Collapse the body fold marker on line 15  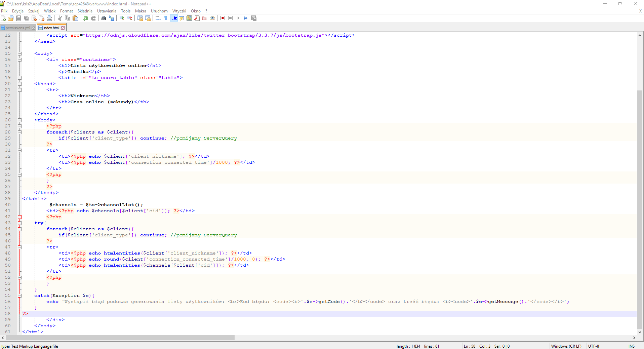point(19,53)
